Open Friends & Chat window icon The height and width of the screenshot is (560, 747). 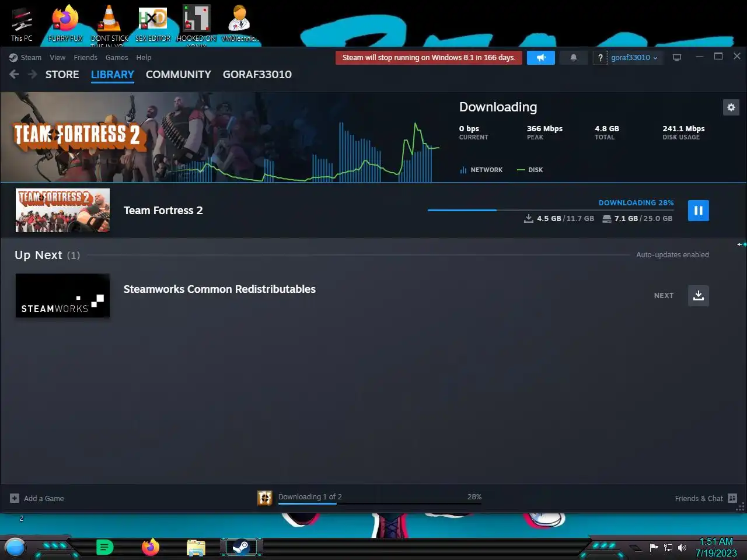pos(732,498)
